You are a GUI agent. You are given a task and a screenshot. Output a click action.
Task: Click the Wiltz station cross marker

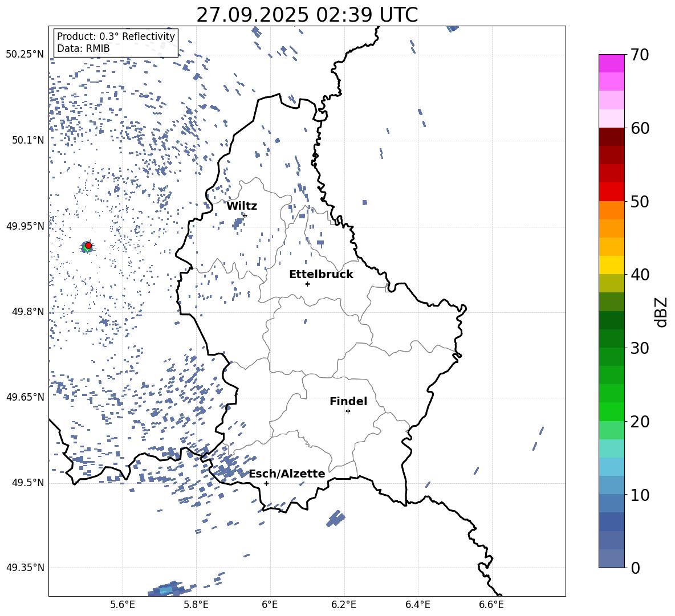coord(245,215)
